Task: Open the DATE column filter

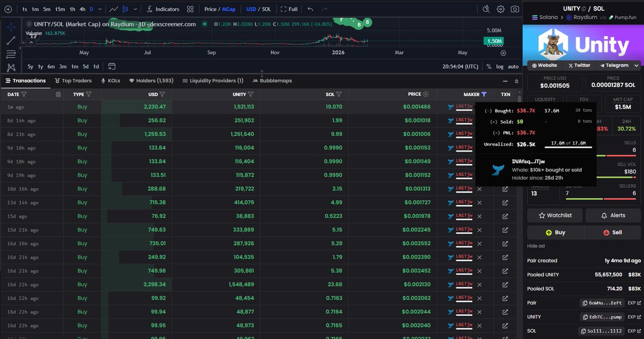Action: (24, 94)
